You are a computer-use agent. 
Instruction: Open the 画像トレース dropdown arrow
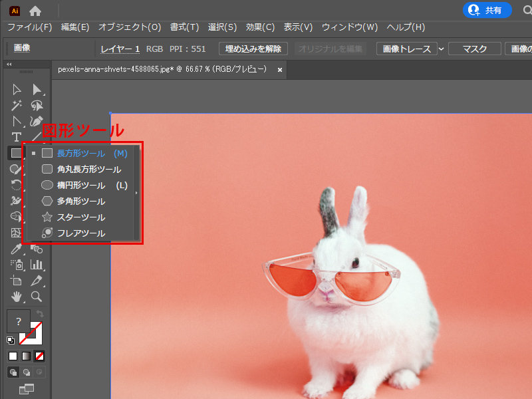tap(441, 49)
